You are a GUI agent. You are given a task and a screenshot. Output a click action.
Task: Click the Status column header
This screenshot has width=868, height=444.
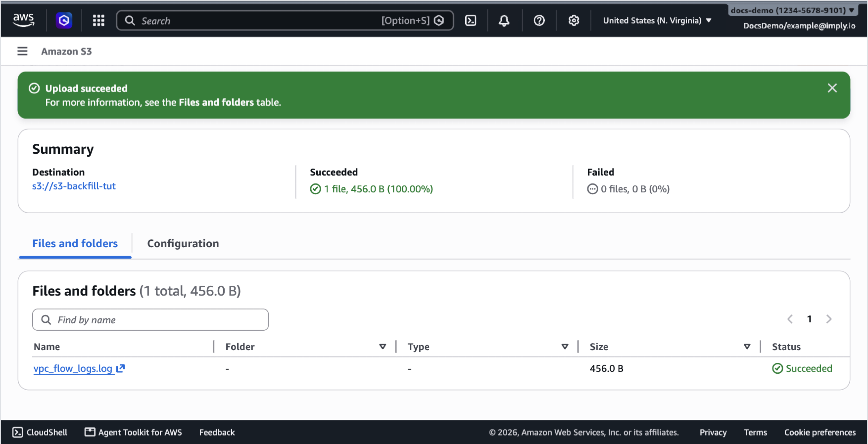(x=786, y=347)
